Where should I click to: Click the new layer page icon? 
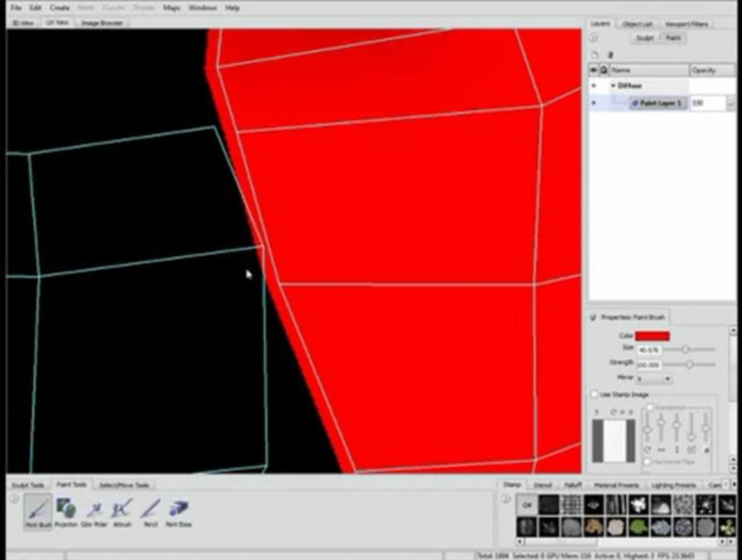pyautogui.click(x=595, y=55)
